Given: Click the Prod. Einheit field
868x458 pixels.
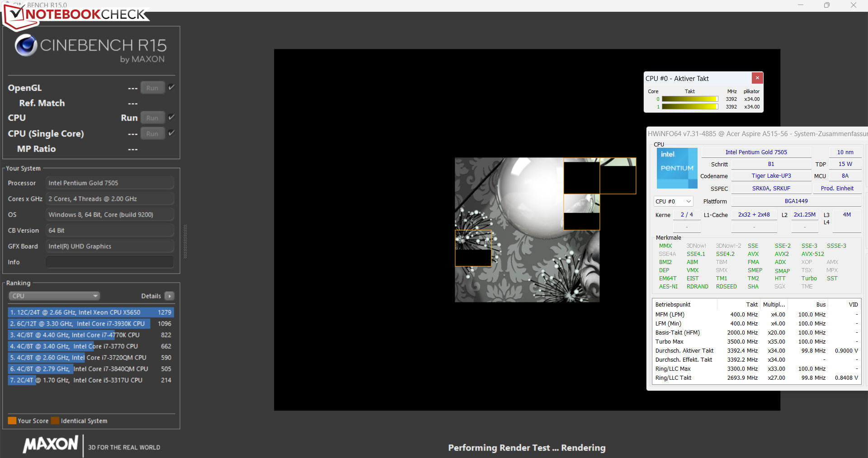Looking at the screenshot, I should coord(837,189).
